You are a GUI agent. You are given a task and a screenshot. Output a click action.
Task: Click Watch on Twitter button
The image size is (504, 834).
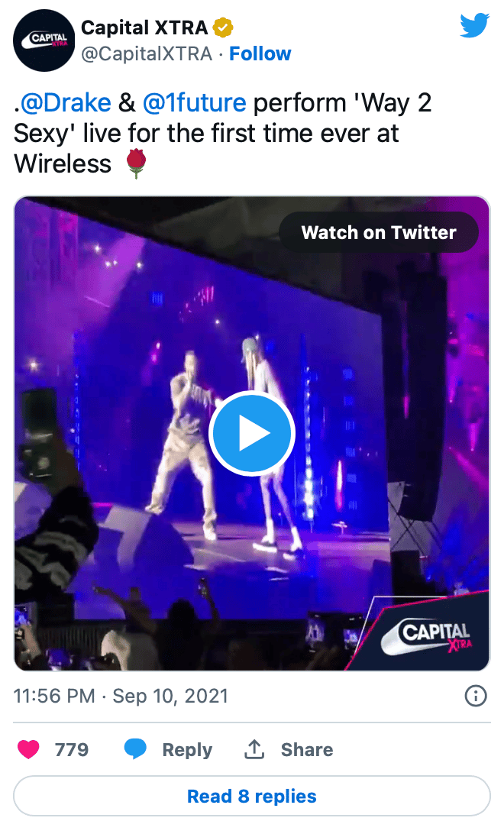pyautogui.click(x=379, y=232)
